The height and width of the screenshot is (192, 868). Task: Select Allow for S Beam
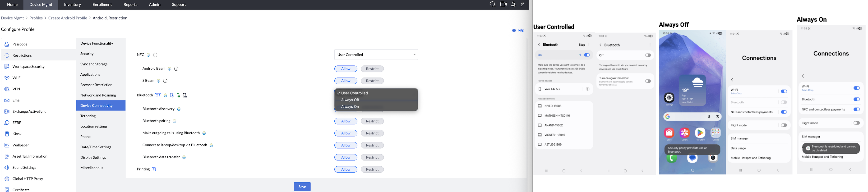[346, 81]
